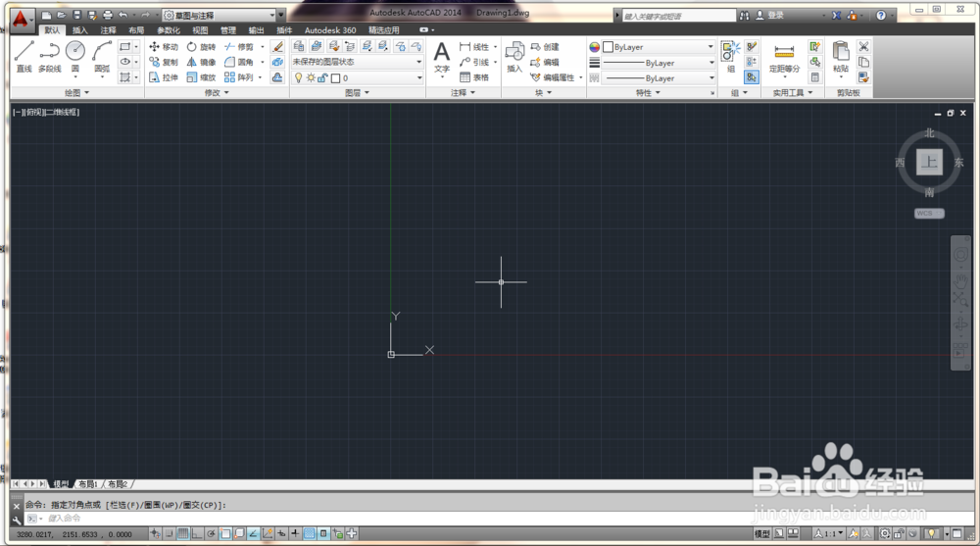Click the Pan hand icon on navigation bar

tap(960, 279)
